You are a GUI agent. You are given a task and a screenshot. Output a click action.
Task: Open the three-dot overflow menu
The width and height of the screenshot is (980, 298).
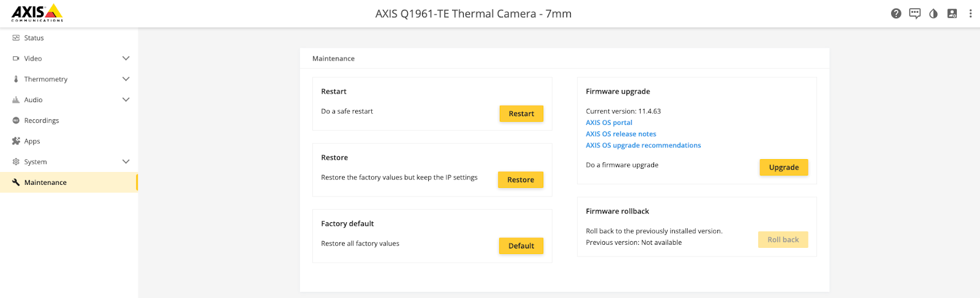point(970,13)
